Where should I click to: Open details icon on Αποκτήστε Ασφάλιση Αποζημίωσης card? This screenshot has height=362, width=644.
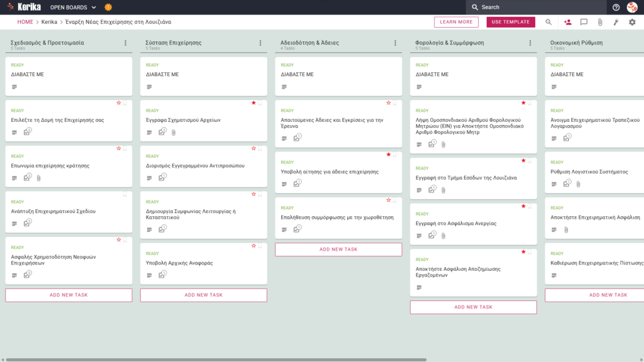[x=419, y=288]
